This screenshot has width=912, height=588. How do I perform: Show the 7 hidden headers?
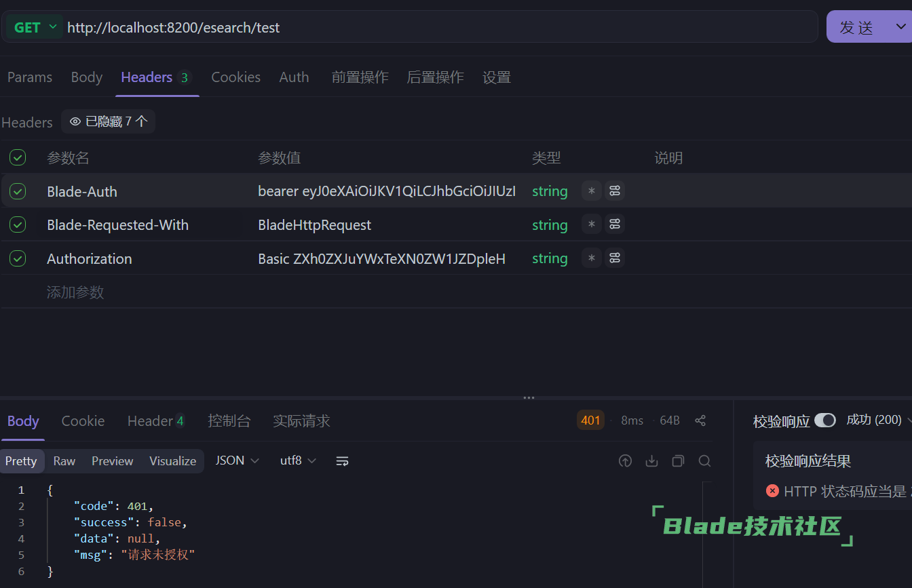(x=109, y=122)
